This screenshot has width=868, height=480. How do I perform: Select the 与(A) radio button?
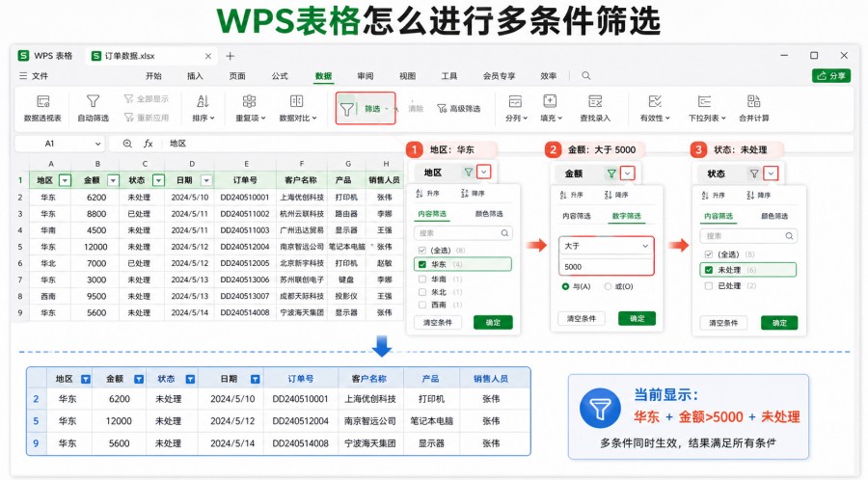[565, 286]
